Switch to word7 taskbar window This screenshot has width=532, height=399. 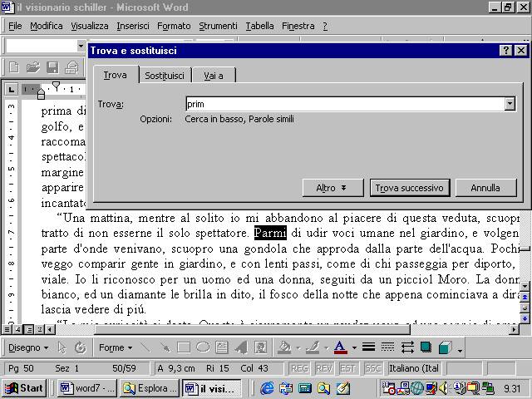tap(87, 388)
